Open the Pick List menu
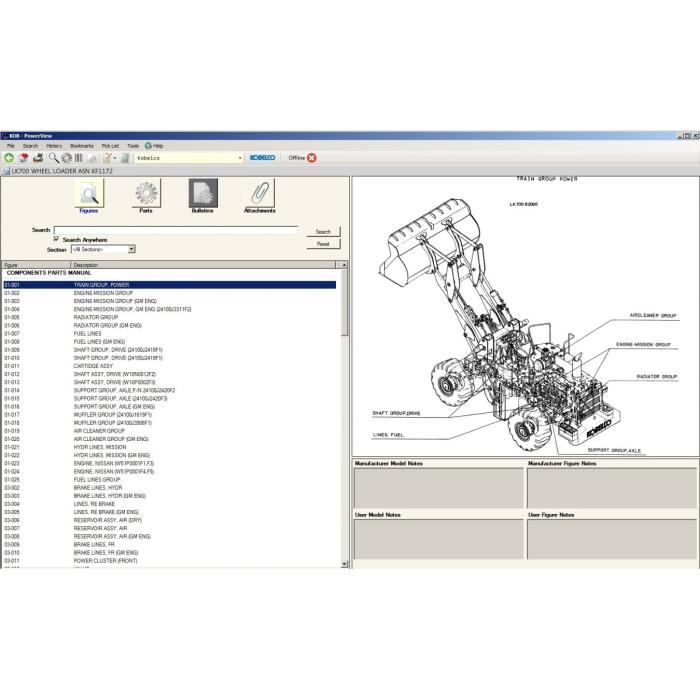Viewport: 700px width, 700px height. (x=110, y=146)
